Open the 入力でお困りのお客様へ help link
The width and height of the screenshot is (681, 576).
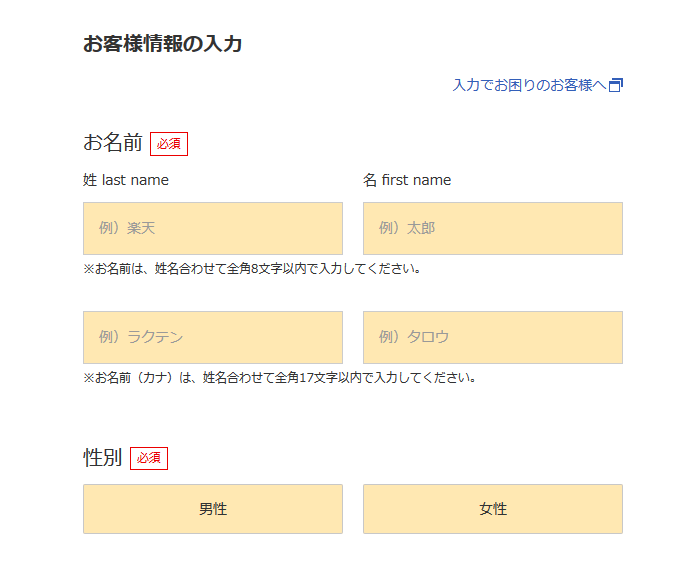(x=529, y=86)
